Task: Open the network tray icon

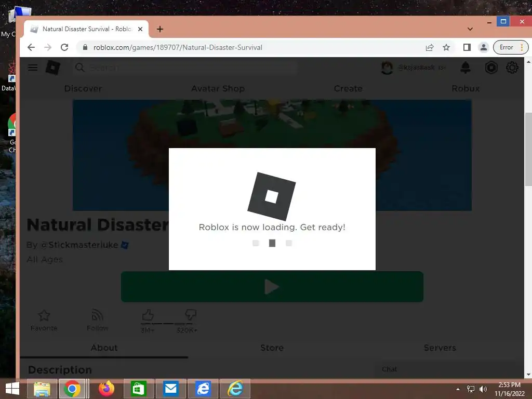Action: pyautogui.click(x=471, y=389)
